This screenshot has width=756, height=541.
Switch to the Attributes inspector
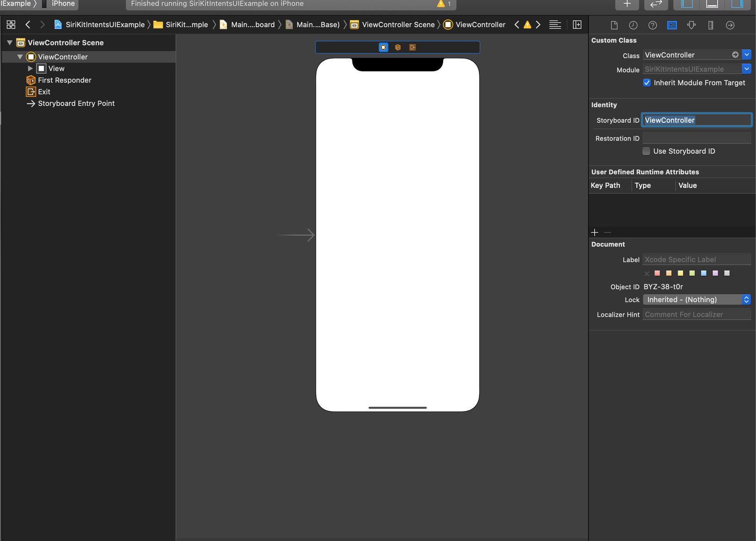(691, 25)
